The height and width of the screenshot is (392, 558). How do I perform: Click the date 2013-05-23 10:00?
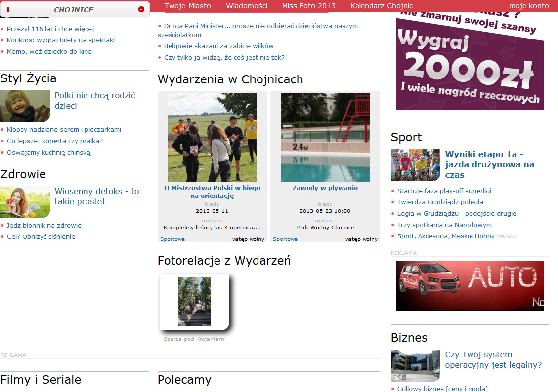point(325,211)
